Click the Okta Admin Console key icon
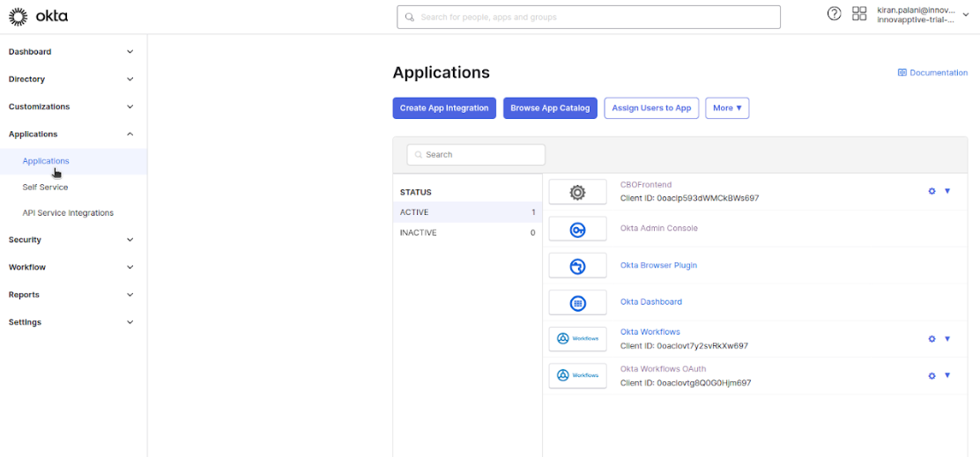Screen dimensions: 980x457 (577, 229)
